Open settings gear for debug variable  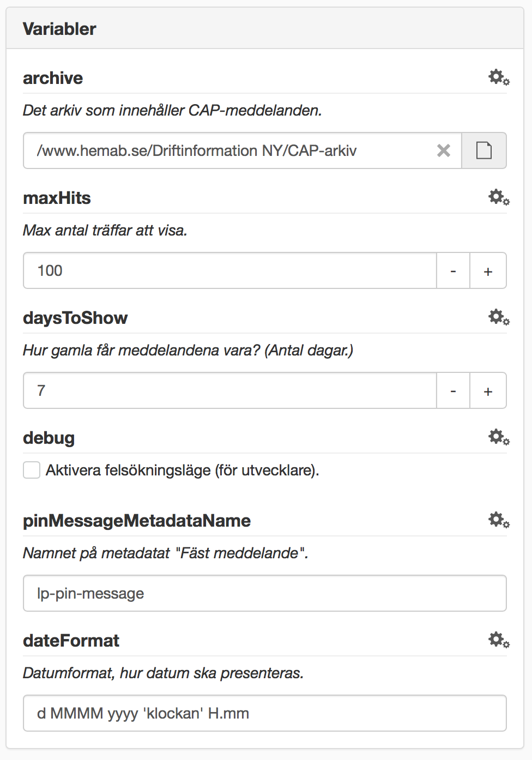pyautogui.click(x=498, y=437)
